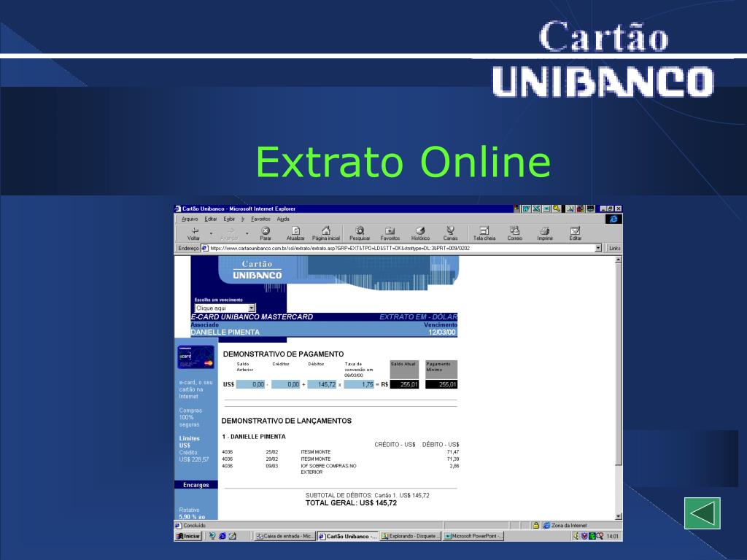The height and width of the screenshot is (560, 747).
Task: Click the Atualizar refresh icon
Action: click(x=295, y=230)
